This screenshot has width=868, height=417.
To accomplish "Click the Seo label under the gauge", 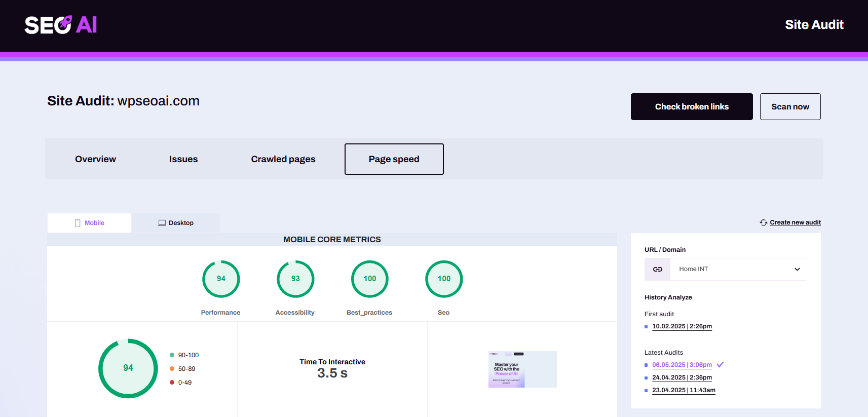I will tap(443, 313).
